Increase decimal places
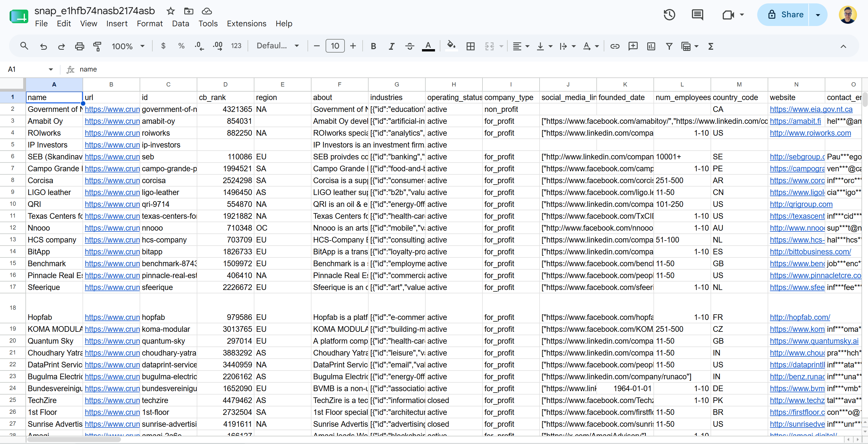Viewport: 868px width, 444px height. (x=218, y=46)
